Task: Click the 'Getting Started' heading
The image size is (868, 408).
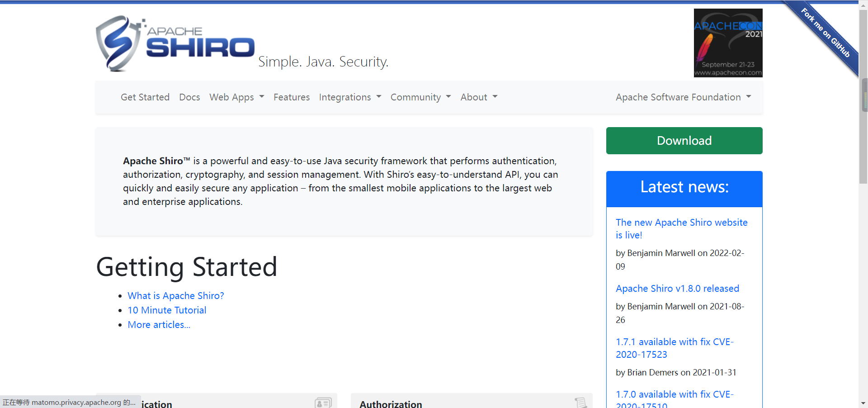Action: [x=187, y=267]
